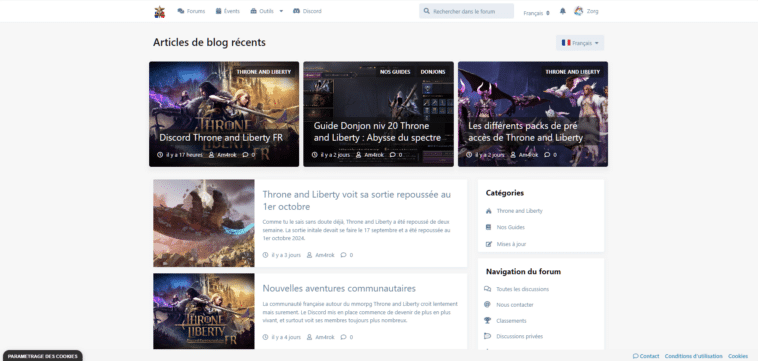Expand the Français flag dropdown button

tap(580, 43)
